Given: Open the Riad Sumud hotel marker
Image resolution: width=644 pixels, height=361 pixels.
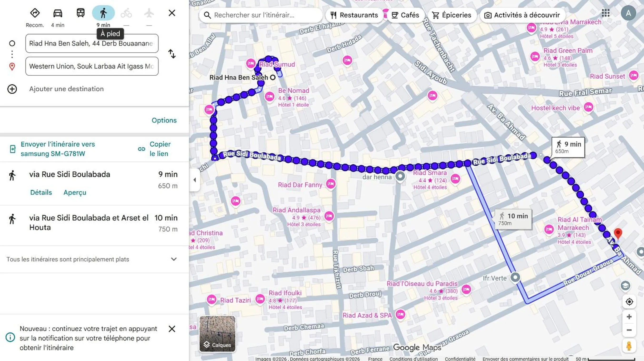Looking at the screenshot, I should pyautogui.click(x=250, y=63).
